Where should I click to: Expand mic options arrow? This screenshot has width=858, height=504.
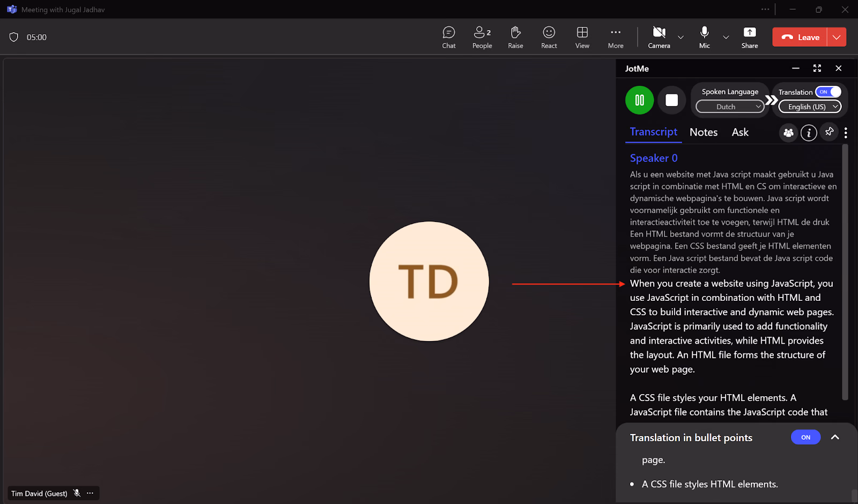pos(726,38)
